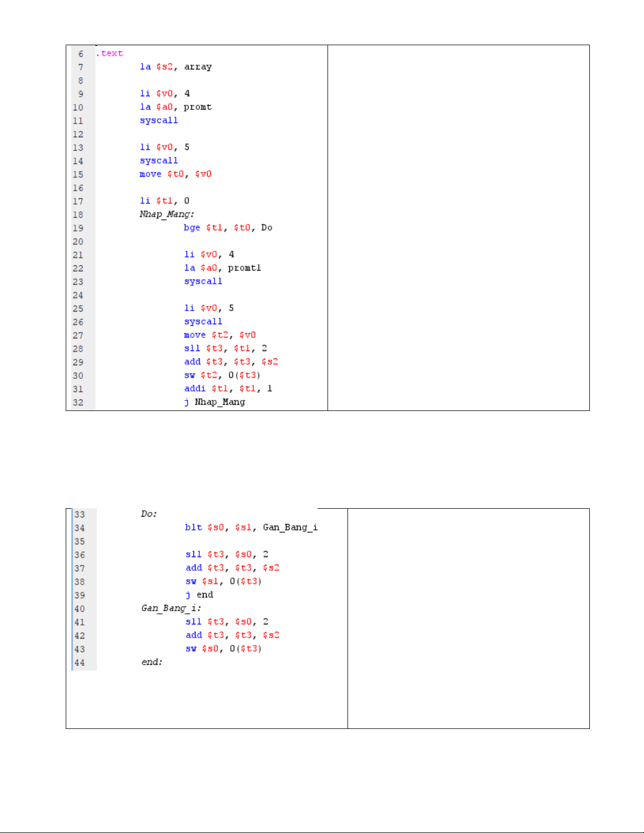Click the Gan_Bang_i: label on line 40

171,608
